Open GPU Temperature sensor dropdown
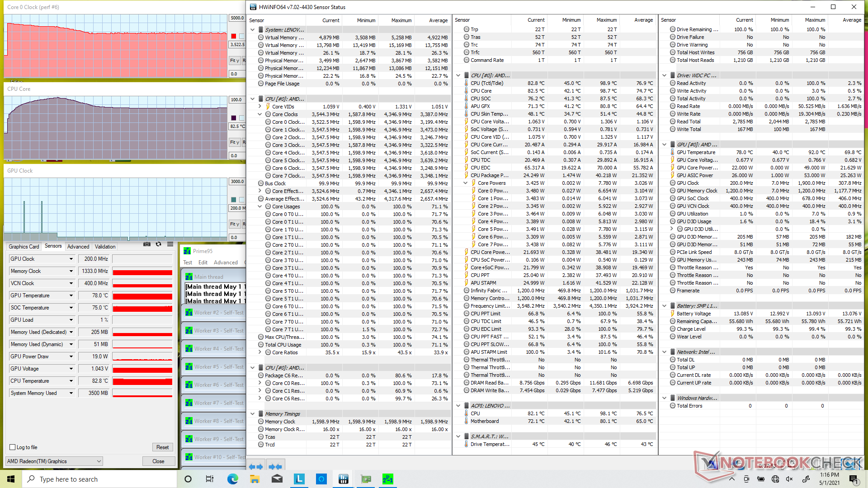Image resolution: width=868 pixels, height=488 pixels. 71,296
